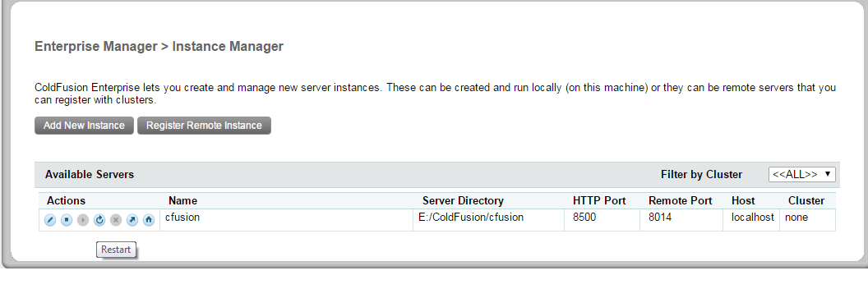Image resolution: width=868 pixels, height=298 pixels.
Task: Select remote port value '8014'
Action: (x=660, y=218)
